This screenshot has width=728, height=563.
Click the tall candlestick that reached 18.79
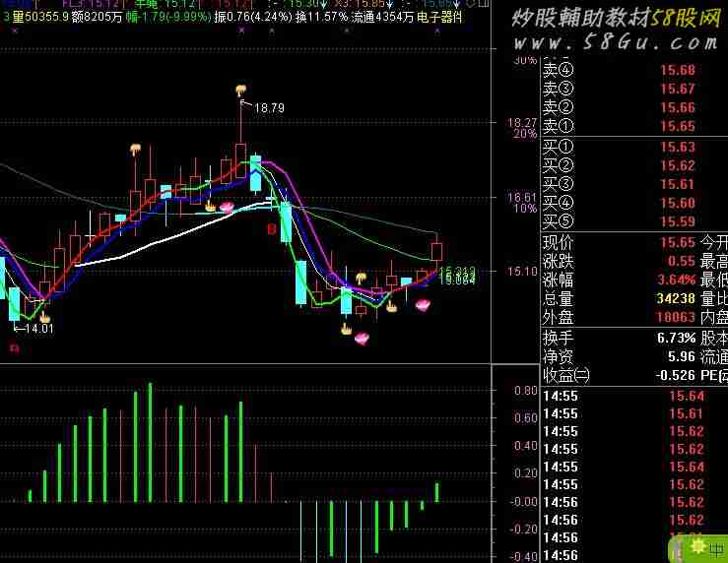(x=240, y=139)
